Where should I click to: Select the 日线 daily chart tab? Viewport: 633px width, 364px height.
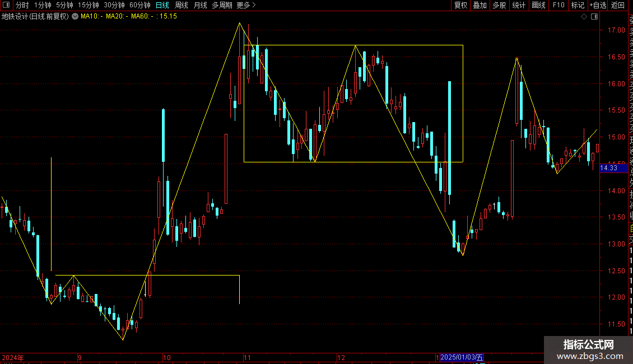[162, 5]
